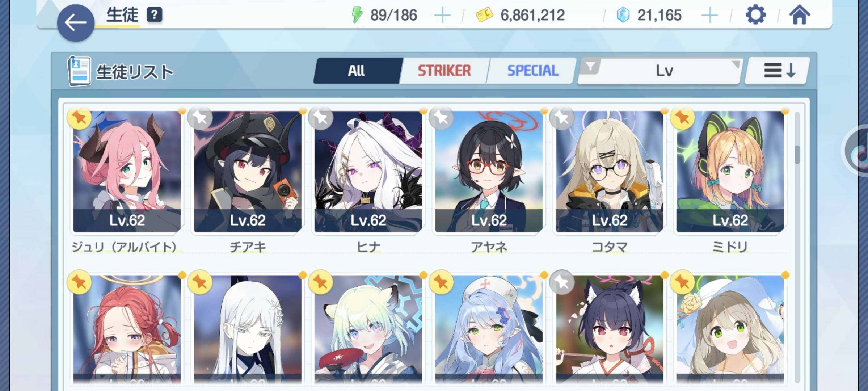Add gems with the plus beside 21,165
This screenshot has width=868, height=391.
coord(709,15)
